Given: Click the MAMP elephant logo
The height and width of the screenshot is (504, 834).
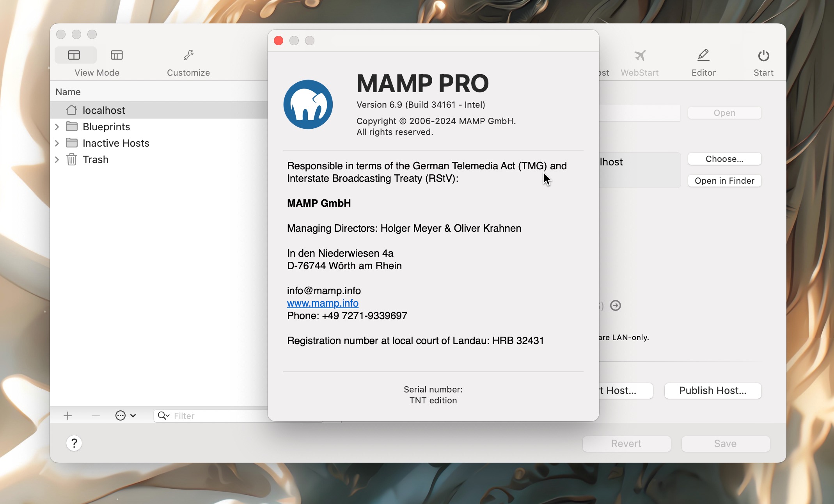Looking at the screenshot, I should point(308,105).
